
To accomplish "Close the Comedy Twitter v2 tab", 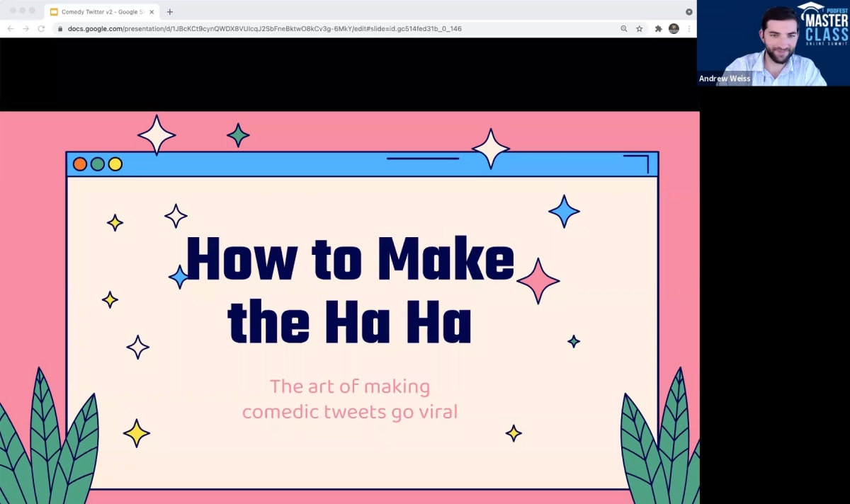I will 152,11.
